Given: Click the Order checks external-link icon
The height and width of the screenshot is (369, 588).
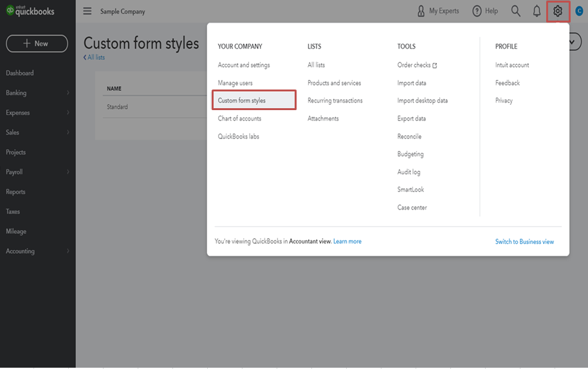Looking at the screenshot, I should click(x=435, y=65).
